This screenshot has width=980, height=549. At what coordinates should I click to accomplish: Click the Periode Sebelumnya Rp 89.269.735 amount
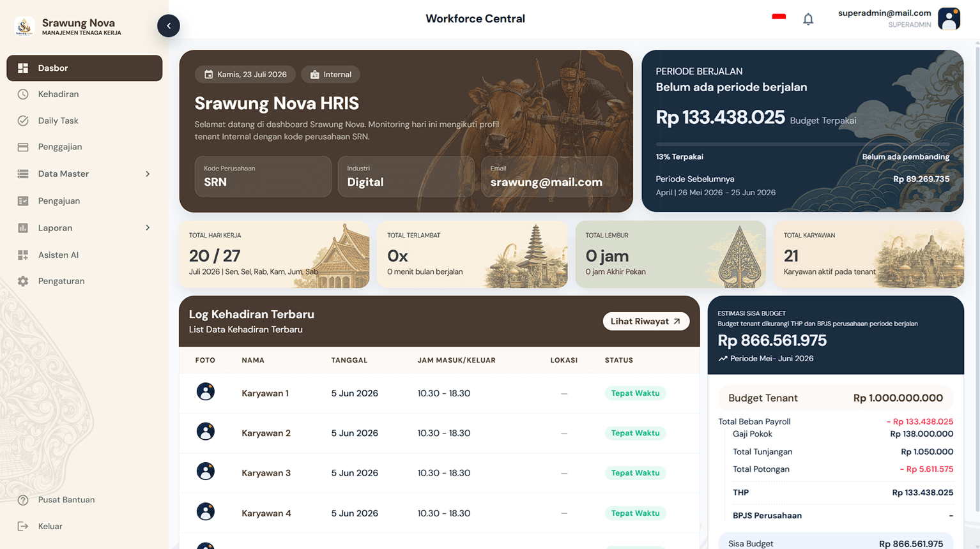coord(921,179)
